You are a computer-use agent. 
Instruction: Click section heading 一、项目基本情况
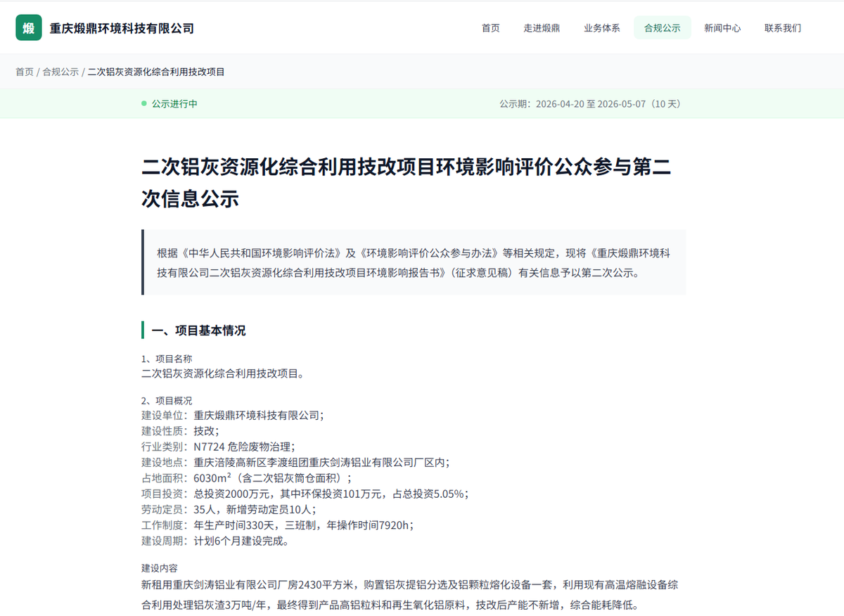pos(199,331)
